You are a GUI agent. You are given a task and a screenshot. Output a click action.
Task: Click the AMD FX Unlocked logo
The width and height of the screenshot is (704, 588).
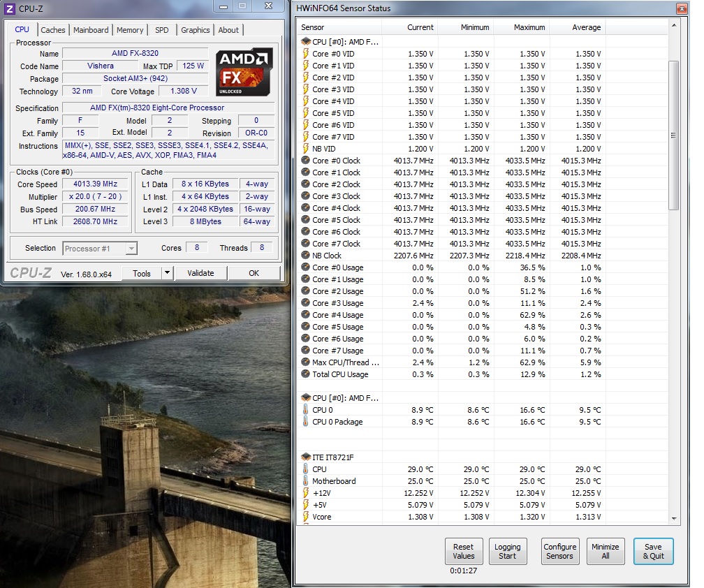244,72
